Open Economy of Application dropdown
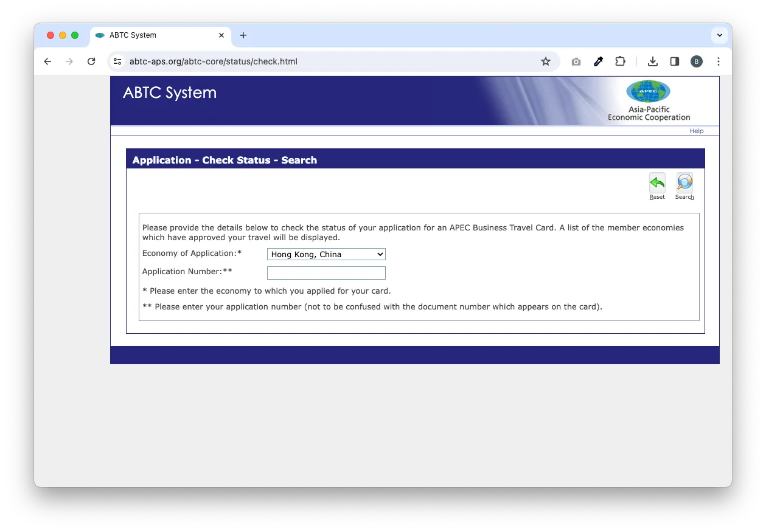Image resolution: width=766 pixels, height=532 pixels. click(326, 254)
